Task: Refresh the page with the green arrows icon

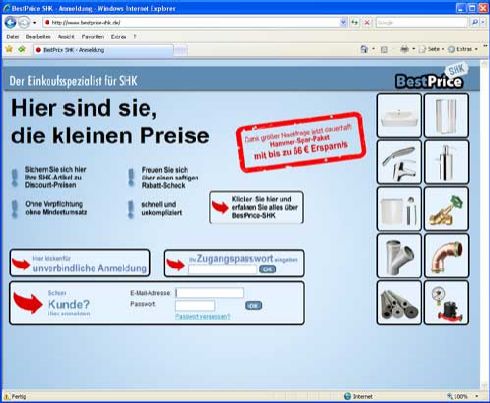Action: [x=355, y=23]
